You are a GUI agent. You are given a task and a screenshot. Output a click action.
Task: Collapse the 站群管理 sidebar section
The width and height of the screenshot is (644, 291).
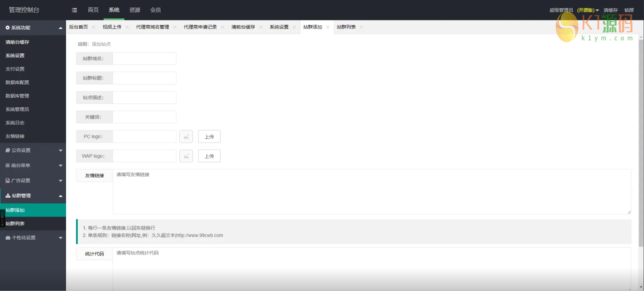33,196
